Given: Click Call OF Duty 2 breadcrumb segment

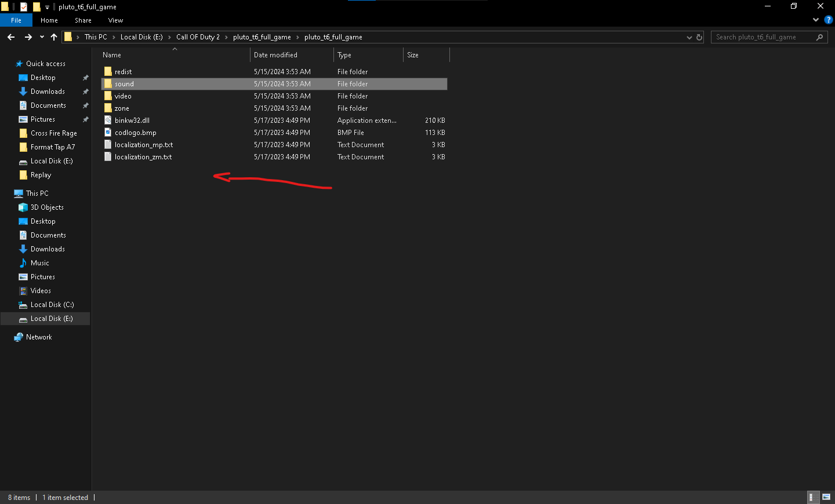Looking at the screenshot, I should click(198, 37).
